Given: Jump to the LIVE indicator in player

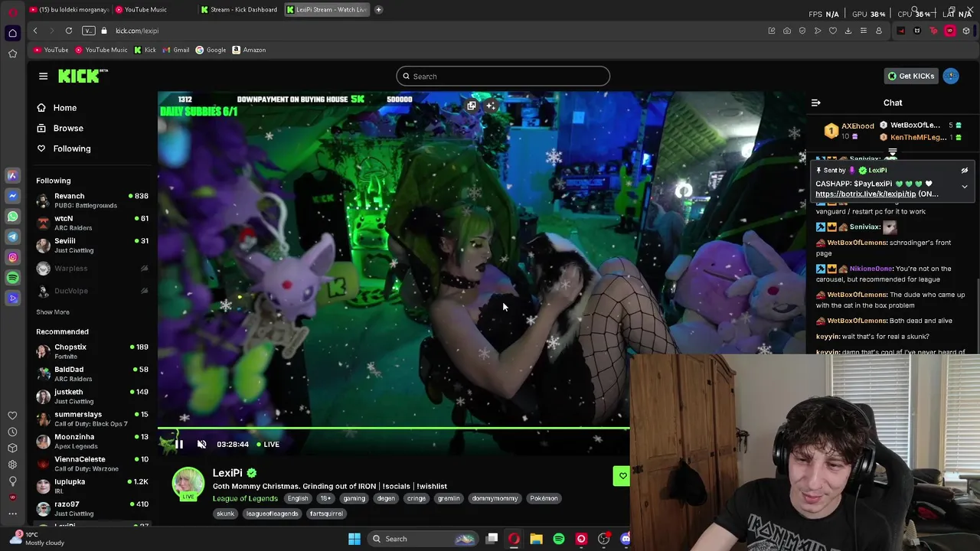Looking at the screenshot, I should [267, 444].
